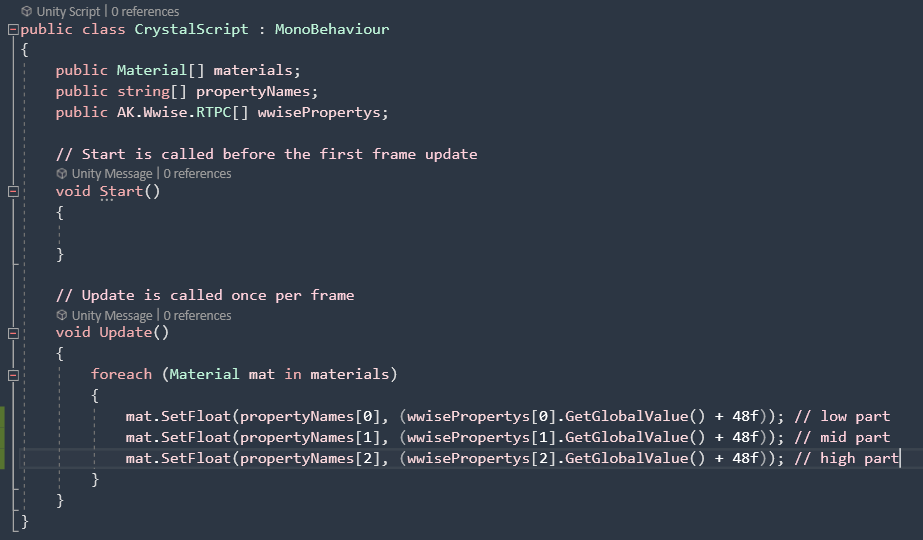Image resolution: width=923 pixels, height=540 pixels.
Task: Open '0 references' link above Start method
Action: pos(197,174)
